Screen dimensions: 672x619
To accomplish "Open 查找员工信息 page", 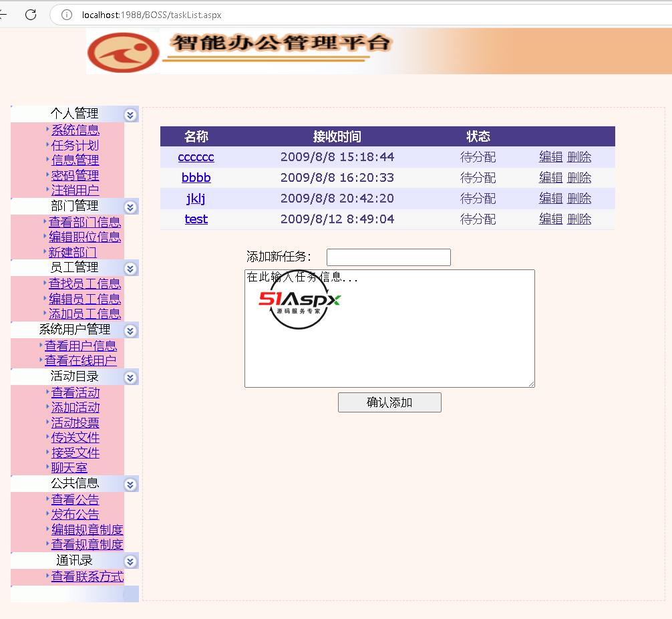I will tap(85, 283).
